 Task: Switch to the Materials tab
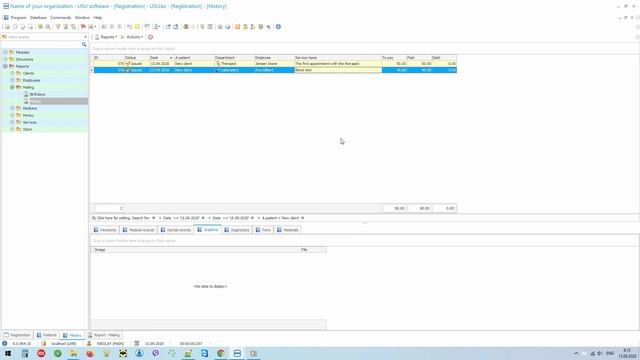coord(288,230)
